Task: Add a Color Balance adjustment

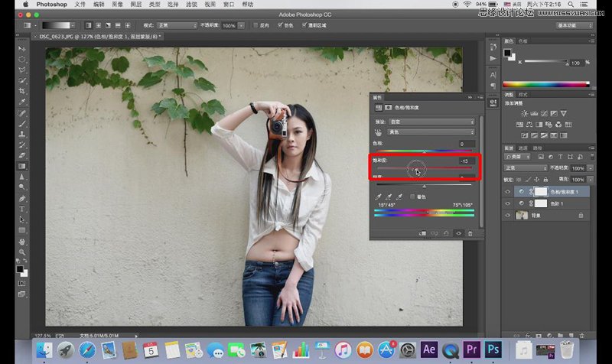Action: (x=529, y=125)
